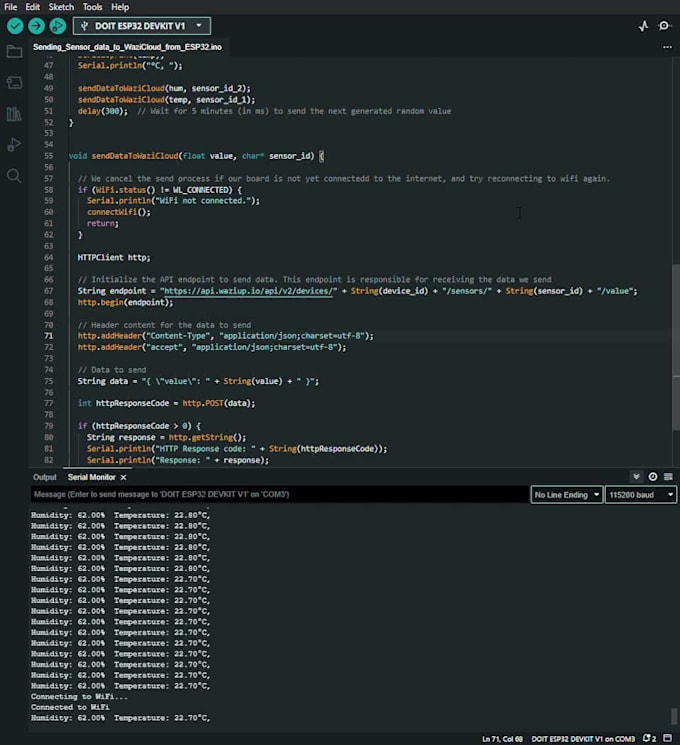Start debugging with the debug button
The height and width of the screenshot is (745, 680).
[x=58, y=26]
